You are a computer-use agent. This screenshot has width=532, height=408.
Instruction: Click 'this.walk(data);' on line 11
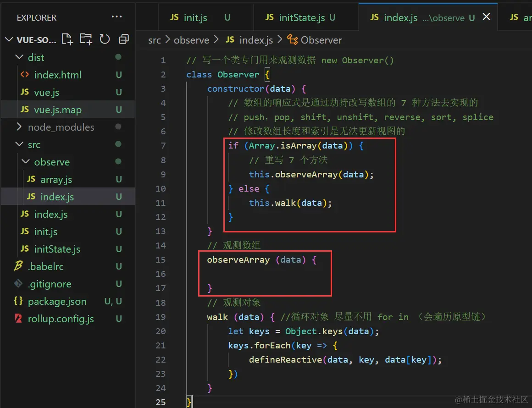(x=290, y=203)
